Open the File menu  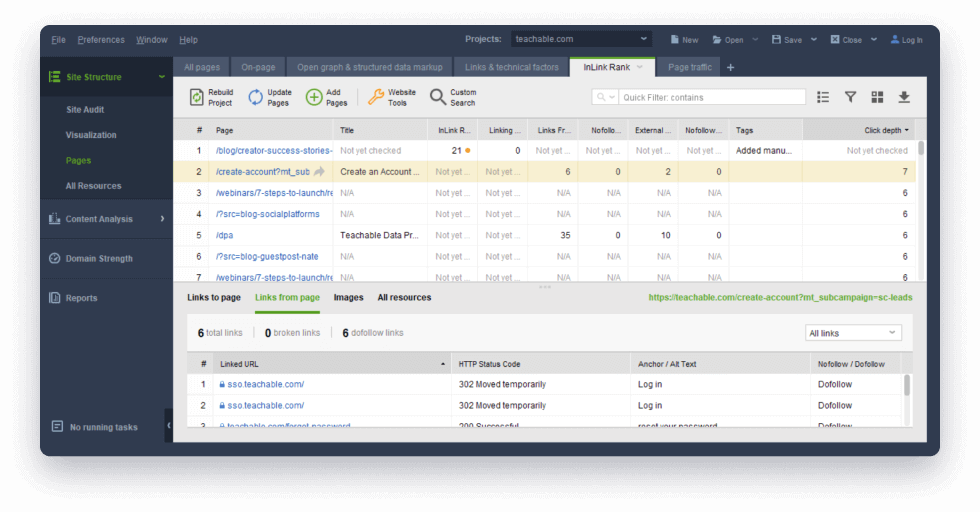pyautogui.click(x=58, y=39)
